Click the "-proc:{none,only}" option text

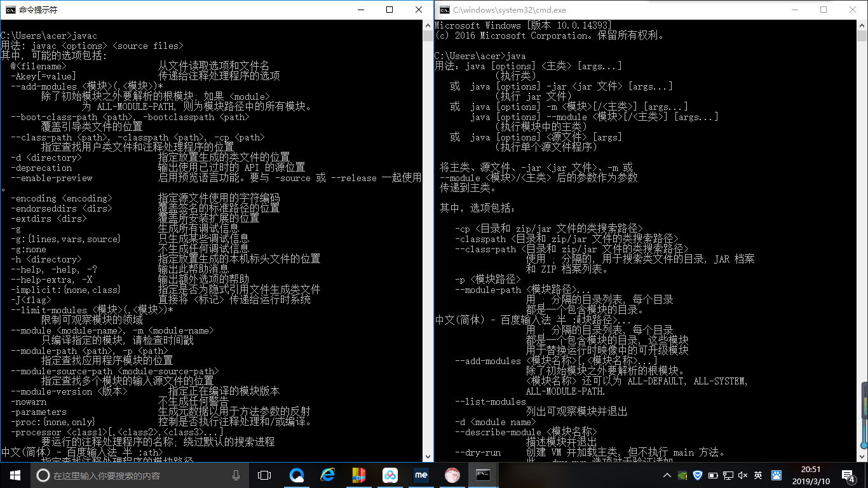pos(53,423)
